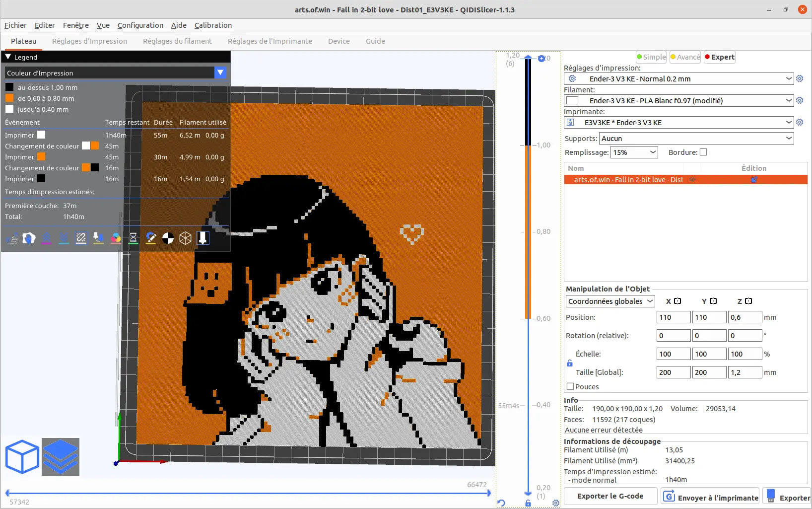
Task: Click Envoyer à l'imprimante button
Action: 710,497
